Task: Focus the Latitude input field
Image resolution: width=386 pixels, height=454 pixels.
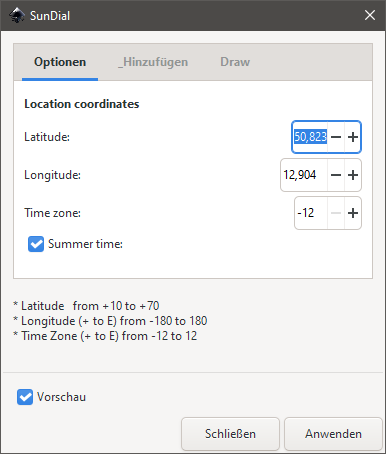Action: coord(310,137)
